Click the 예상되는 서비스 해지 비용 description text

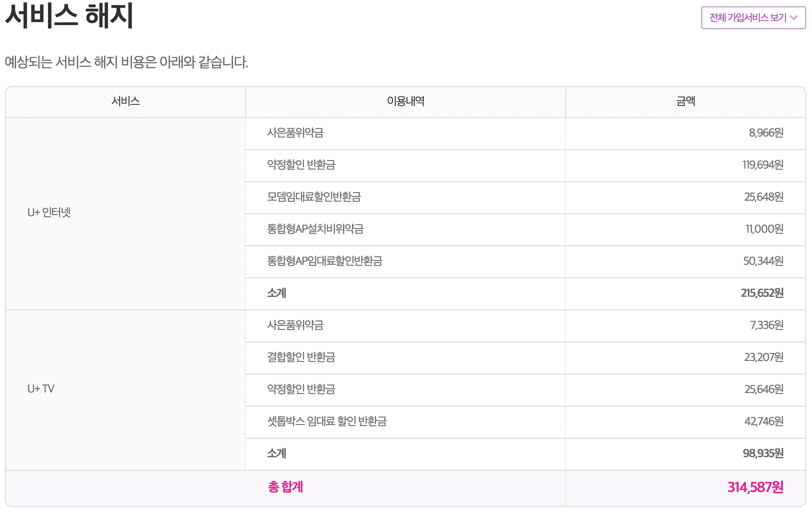[127, 62]
